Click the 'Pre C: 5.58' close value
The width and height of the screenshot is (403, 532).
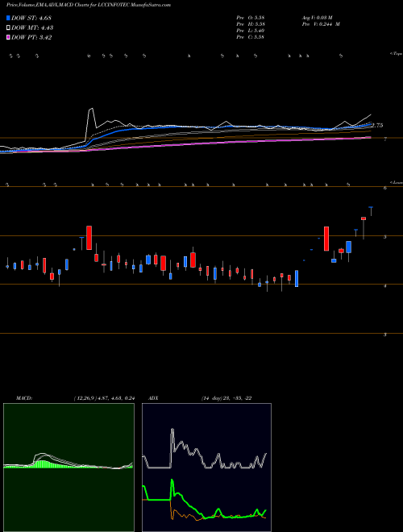pyautogui.click(x=251, y=37)
